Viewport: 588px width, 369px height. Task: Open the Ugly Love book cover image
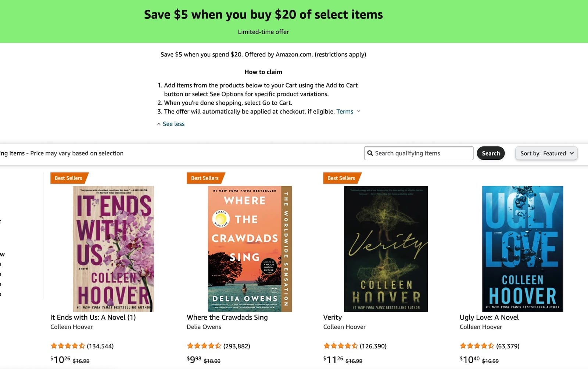522,249
